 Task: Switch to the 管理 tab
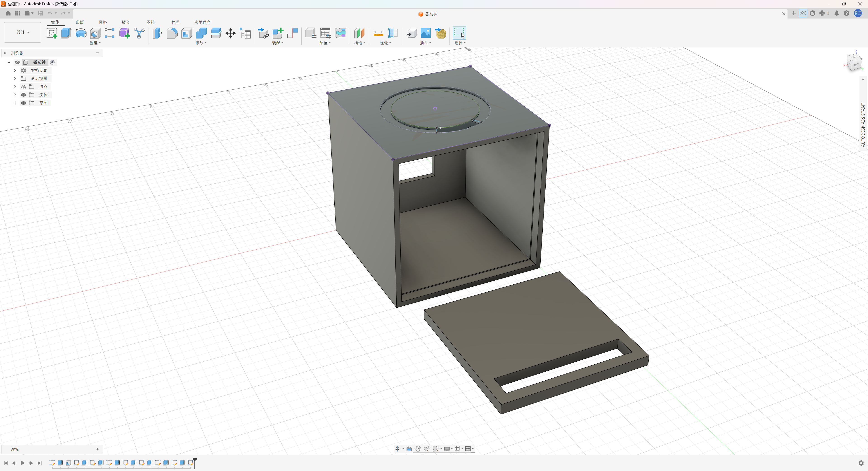[175, 22]
